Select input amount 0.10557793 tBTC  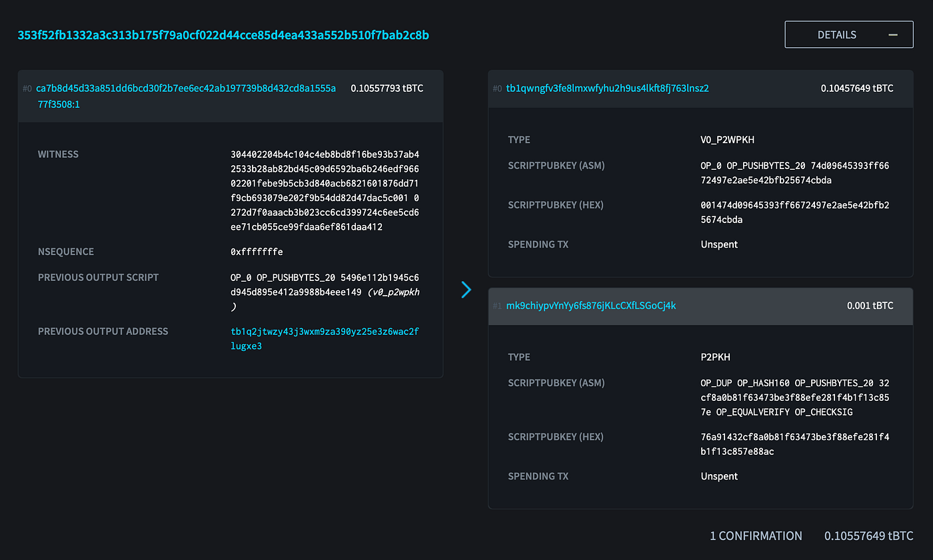coord(387,88)
